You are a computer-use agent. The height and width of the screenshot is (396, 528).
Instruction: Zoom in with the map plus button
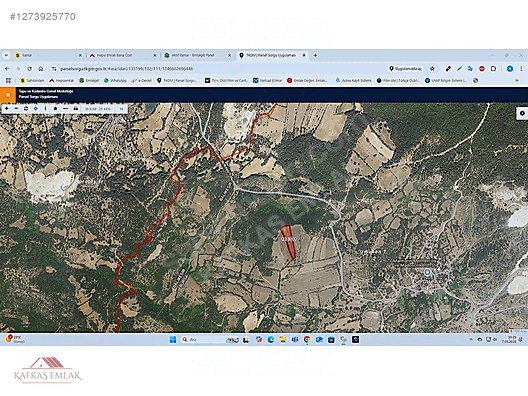7,108
